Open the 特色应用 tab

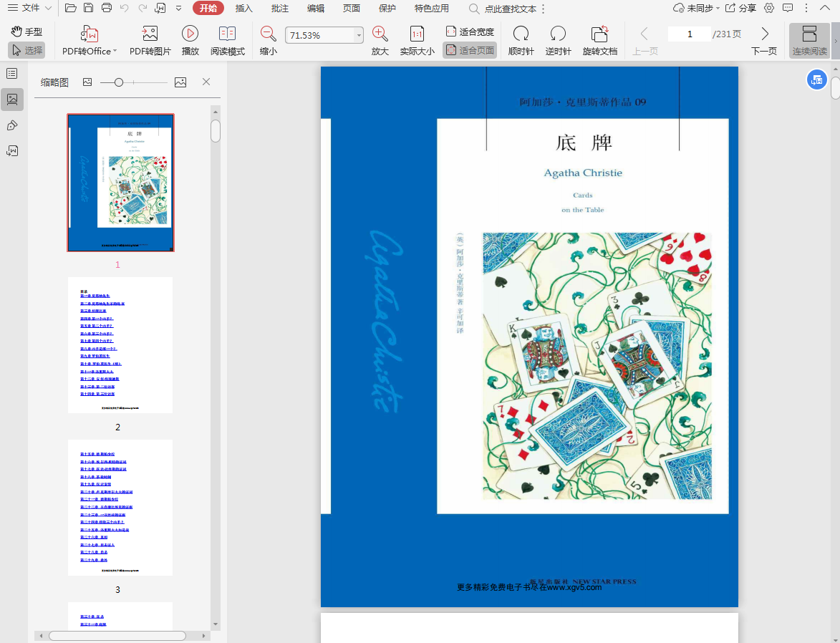432,9
